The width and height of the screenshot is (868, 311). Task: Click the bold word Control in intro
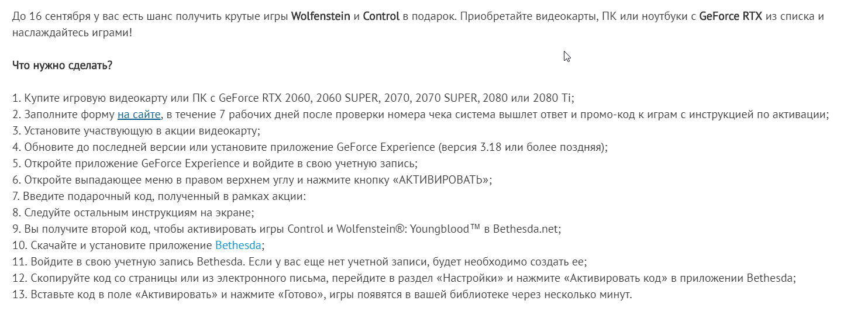(x=381, y=16)
